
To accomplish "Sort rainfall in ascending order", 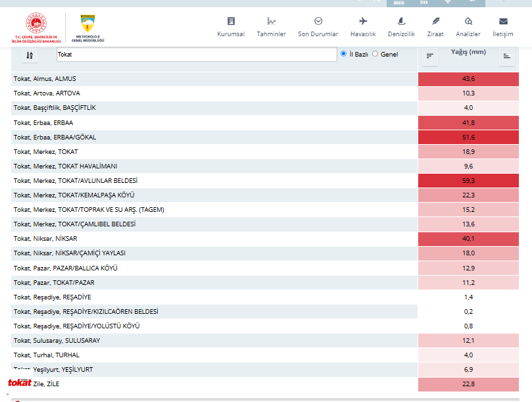I will click(507, 57).
